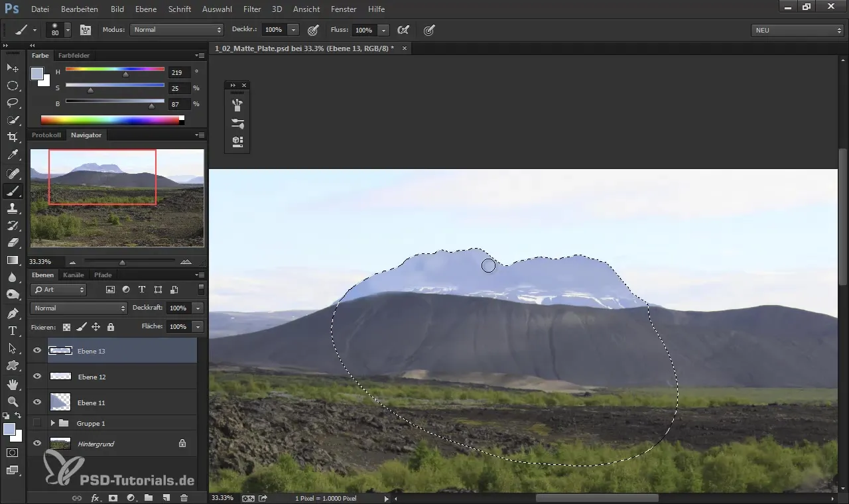This screenshot has height=504, width=849.
Task: Open the brush Modus dropdown
Action: [x=176, y=30]
